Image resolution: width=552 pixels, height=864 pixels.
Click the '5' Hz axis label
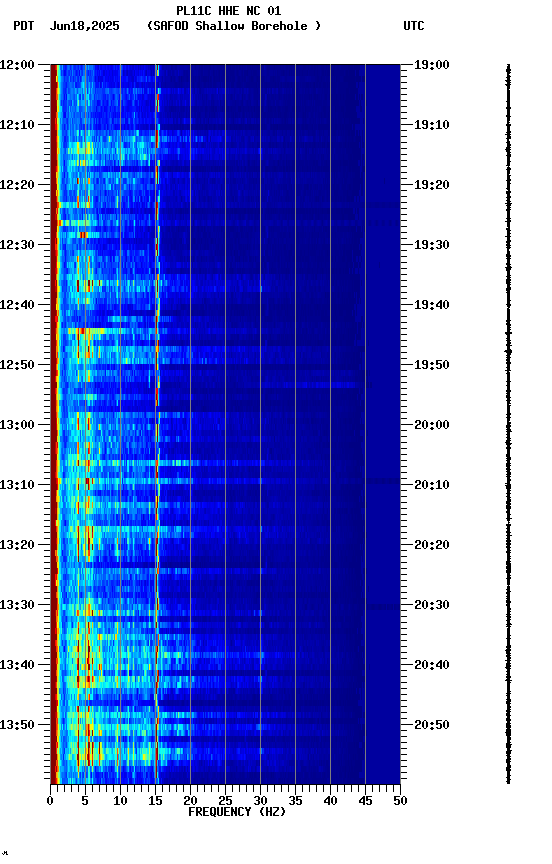85,801
